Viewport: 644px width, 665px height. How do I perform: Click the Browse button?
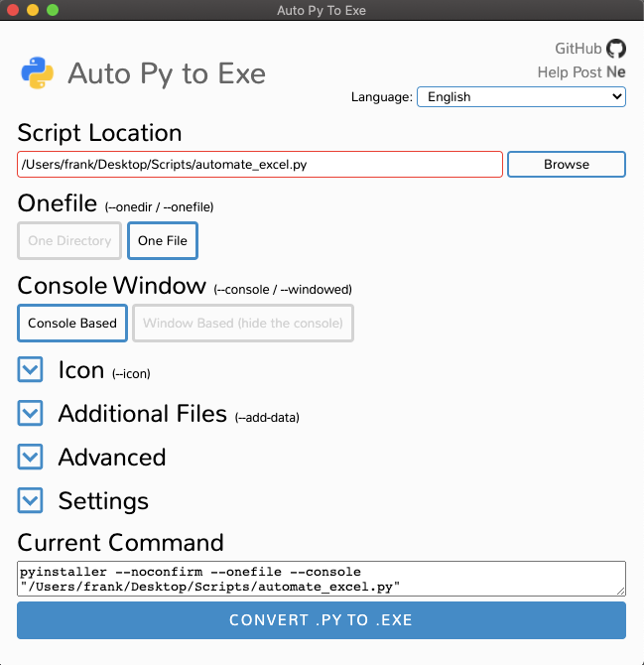pyautogui.click(x=567, y=164)
